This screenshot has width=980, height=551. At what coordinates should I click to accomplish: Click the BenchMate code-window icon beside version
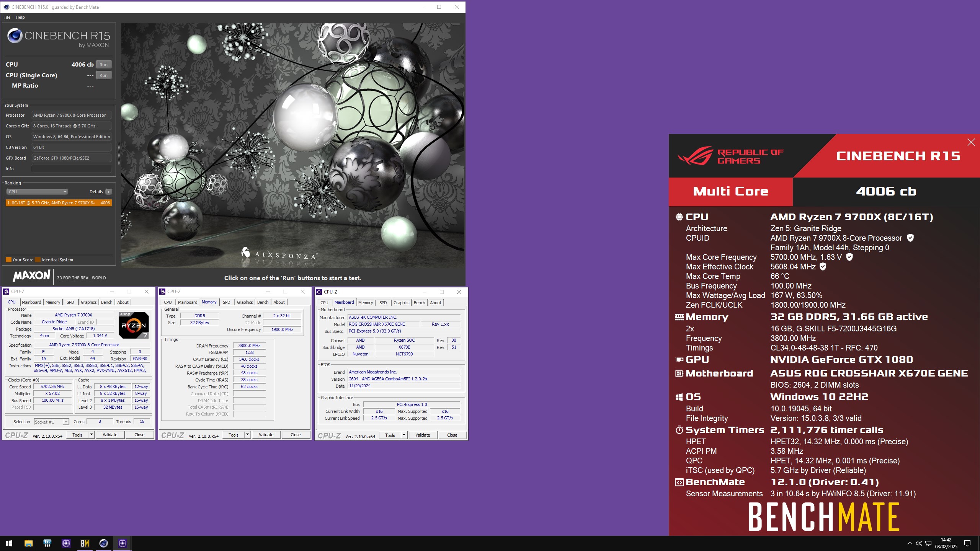tap(679, 483)
